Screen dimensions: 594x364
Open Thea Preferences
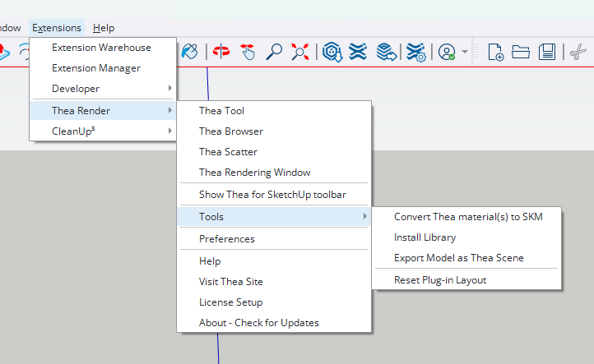click(x=274, y=239)
